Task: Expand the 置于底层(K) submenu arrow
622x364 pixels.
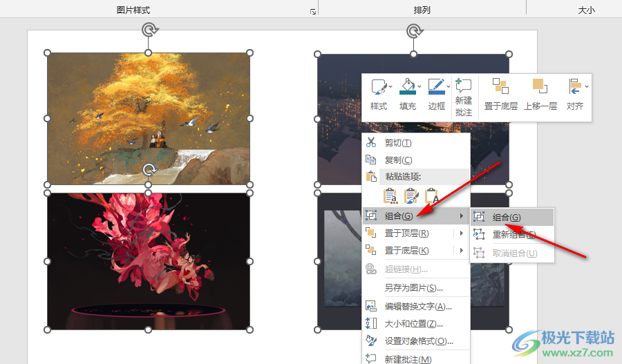Action: coord(462,250)
